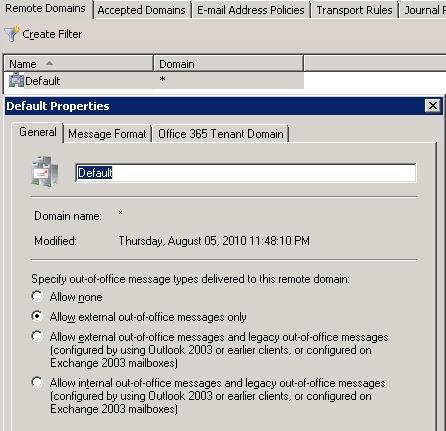The image size is (446, 431).
Task: Click the Domain column header
Action: click(x=229, y=64)
